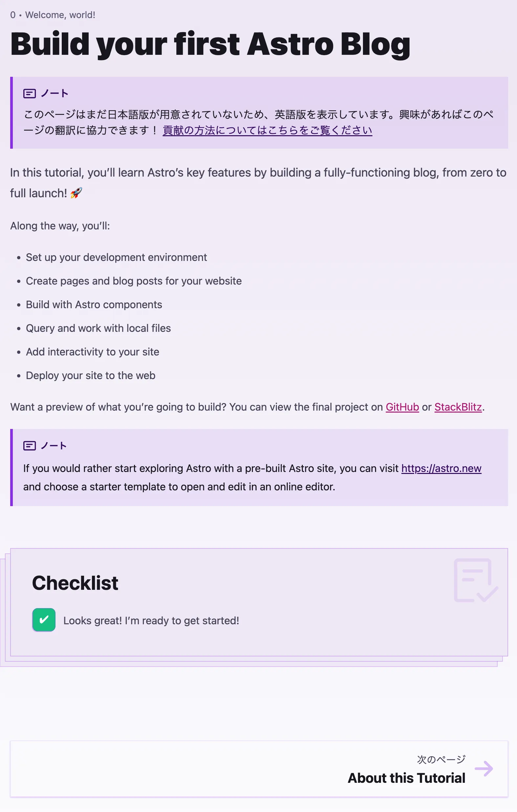Open the StackBlitz project link

[x=458, y=407]
